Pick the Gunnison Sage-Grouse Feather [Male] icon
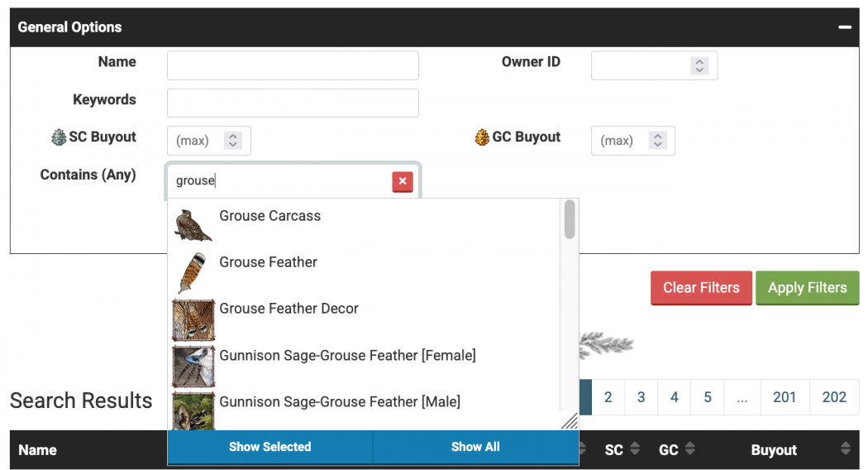The image size is (868, 470). (x=193, y=409)
